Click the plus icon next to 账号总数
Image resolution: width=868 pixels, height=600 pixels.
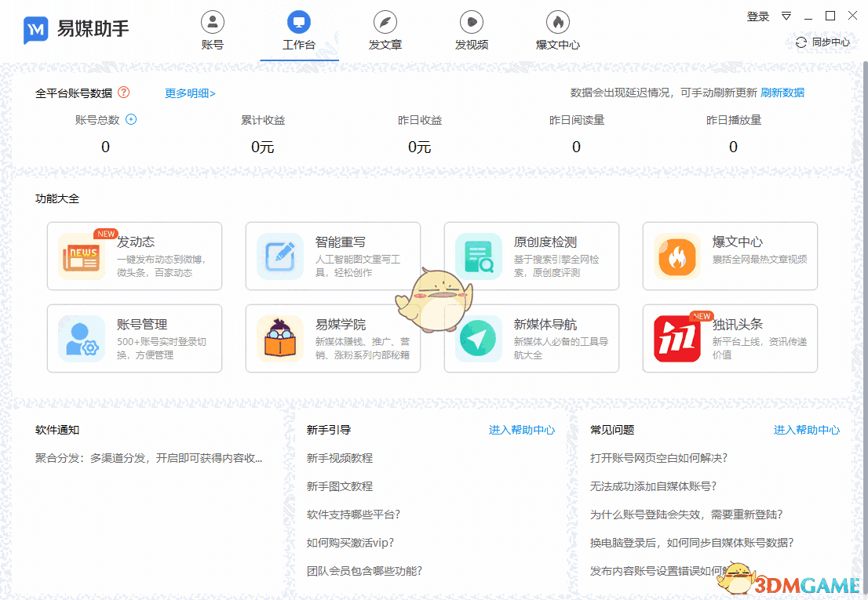[x=130, y=120]
